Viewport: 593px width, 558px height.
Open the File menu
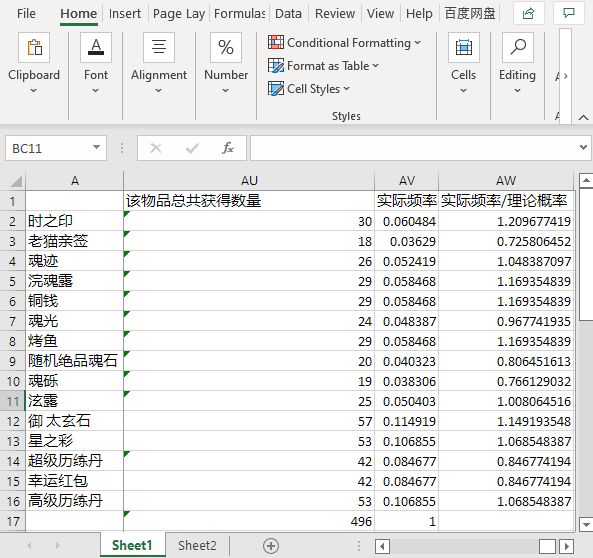(x=26, y=14)
